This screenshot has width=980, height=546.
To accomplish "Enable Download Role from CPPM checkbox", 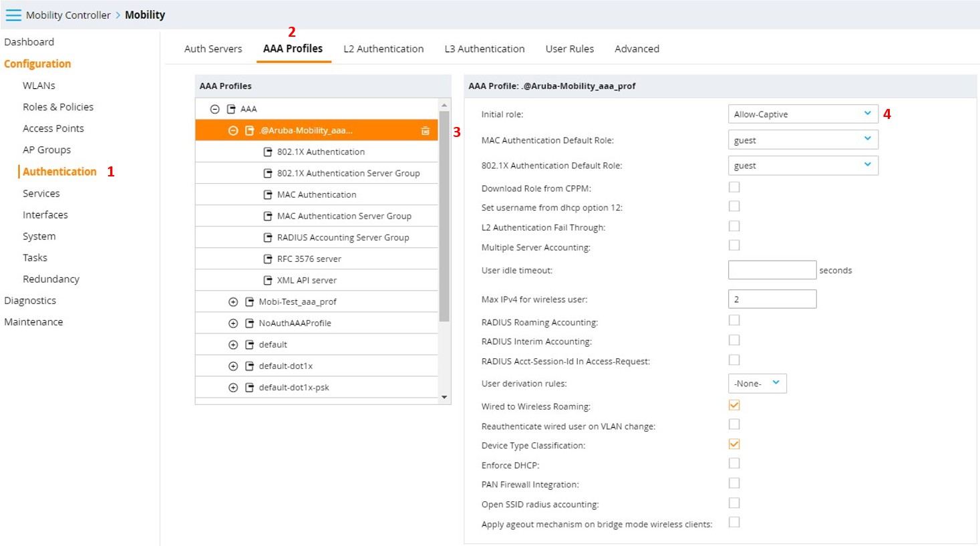I will pyautogui.click(x=734, y=188).
